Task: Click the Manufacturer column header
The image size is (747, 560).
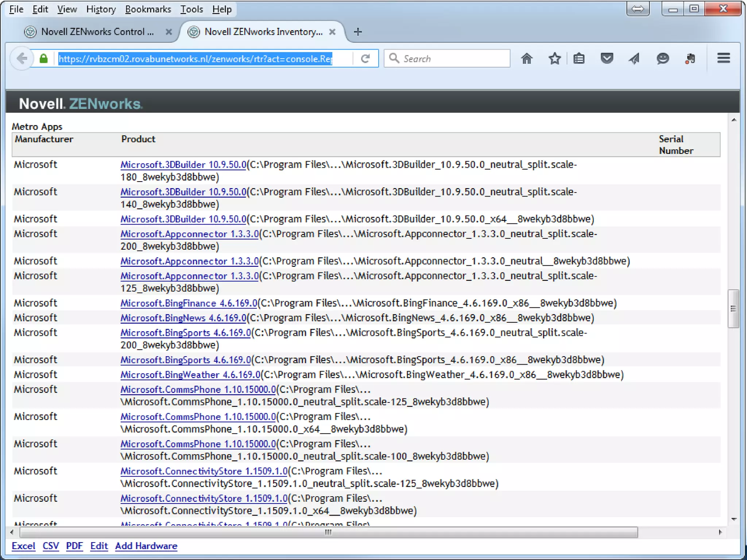Action: [44, 139]
